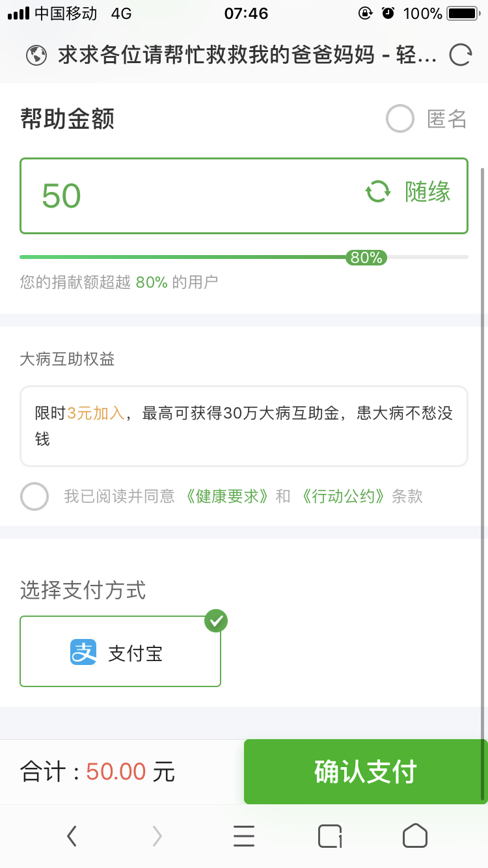Enable anonymous (匿名) donation option
The image size is (488, 868).
coord(400,119)
